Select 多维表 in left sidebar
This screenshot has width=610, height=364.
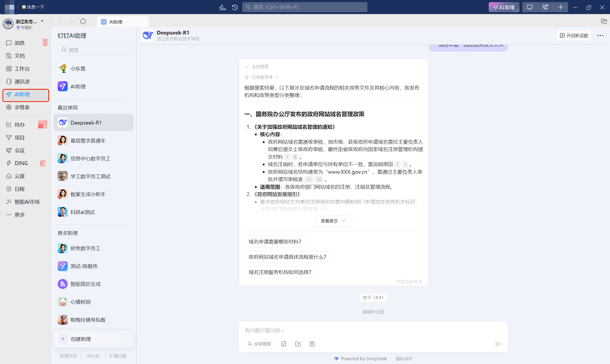(22, 107)
